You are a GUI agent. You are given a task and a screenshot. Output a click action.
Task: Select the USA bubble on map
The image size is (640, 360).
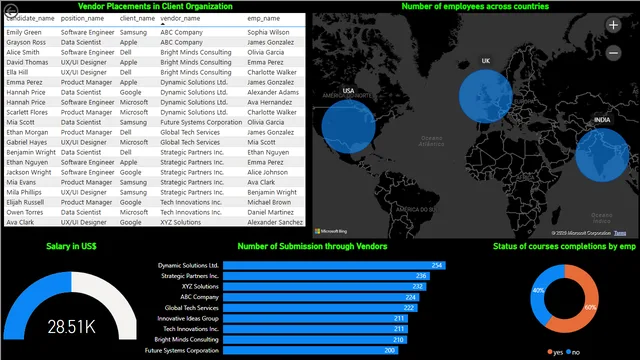point(348,127)
